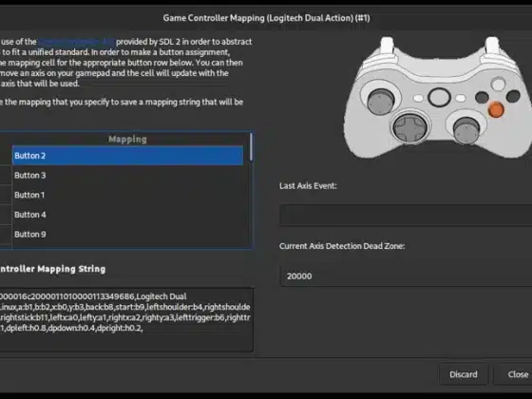Select the Button 4 mapping row
Screen dimensions: 532x399
point(127,215)
